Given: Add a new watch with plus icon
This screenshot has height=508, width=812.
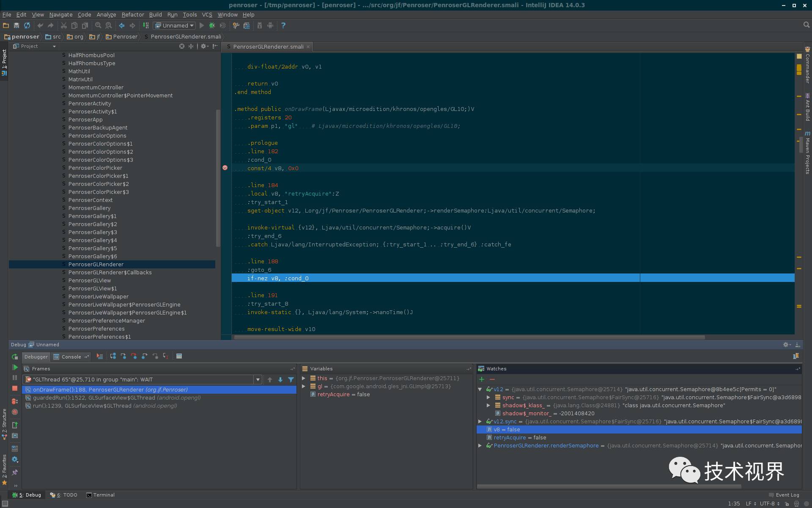Looking at the screenshot, I should [x=482, y=379].
